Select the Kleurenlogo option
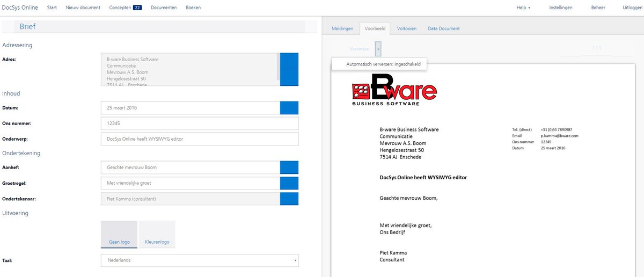Viewport: 644px width, 277px height. coord(157,235)
